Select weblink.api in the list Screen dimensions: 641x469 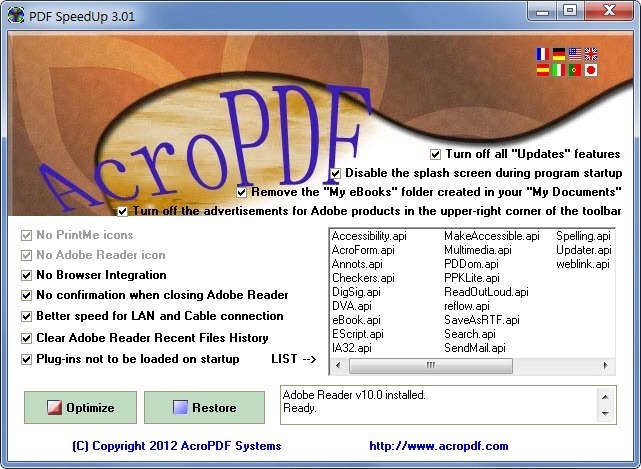(583, 264)
